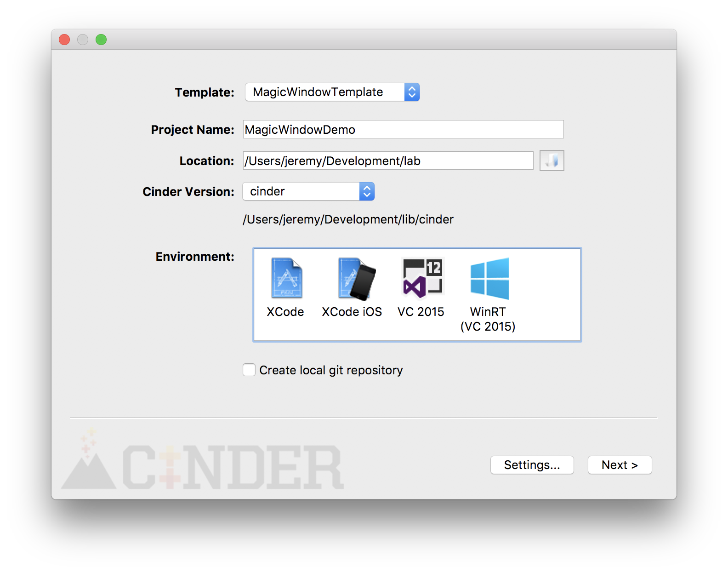Choose the VC 2015 environment icon
The image size is (728, 573).
(x=423, y=277)
